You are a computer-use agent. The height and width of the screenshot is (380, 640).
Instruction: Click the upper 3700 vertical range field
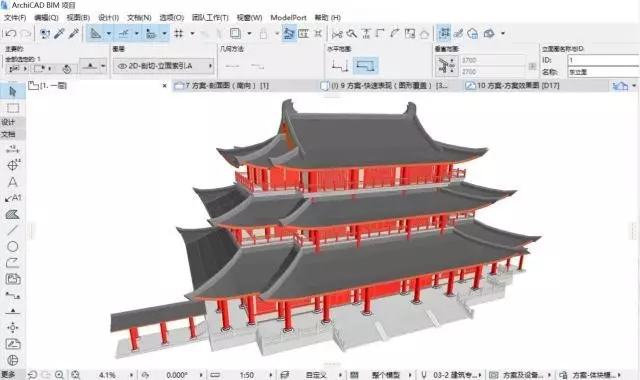click(493, 60)
